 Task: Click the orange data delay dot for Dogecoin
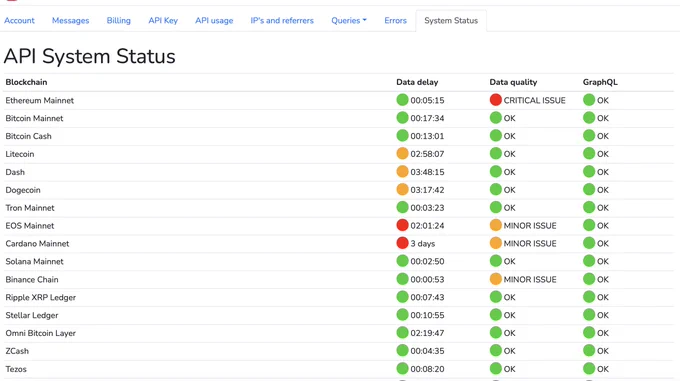point(402,189)
